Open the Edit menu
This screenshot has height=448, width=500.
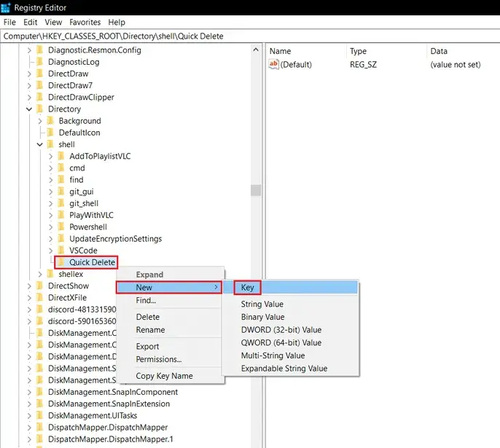pyautogui.click(x=31, y=23)
